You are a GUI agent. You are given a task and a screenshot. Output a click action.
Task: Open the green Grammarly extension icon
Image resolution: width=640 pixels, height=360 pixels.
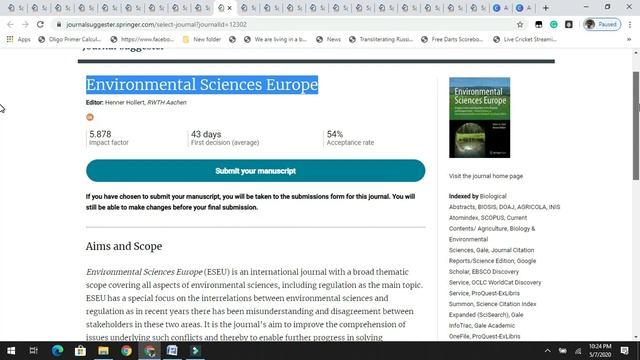[553, 24]
